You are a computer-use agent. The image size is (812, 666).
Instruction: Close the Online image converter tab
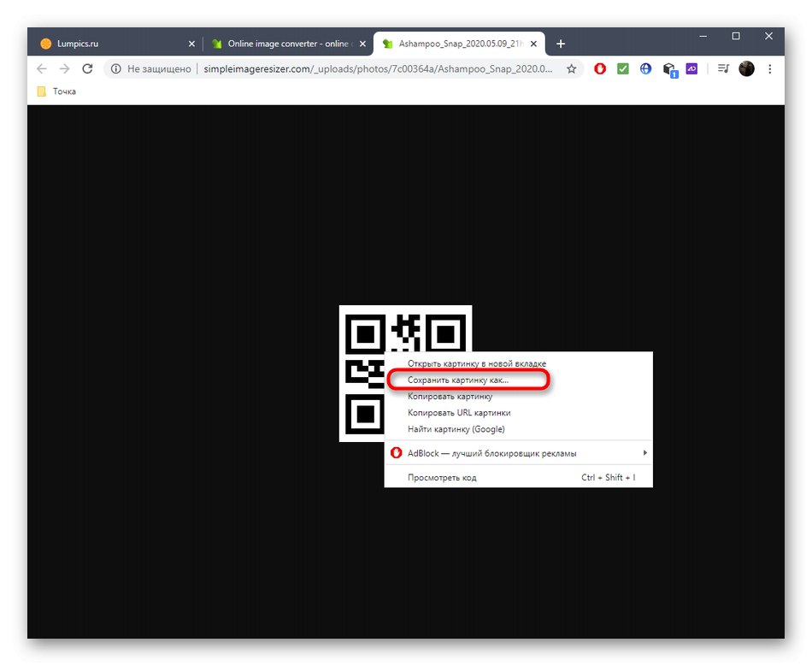coord(362,44)
